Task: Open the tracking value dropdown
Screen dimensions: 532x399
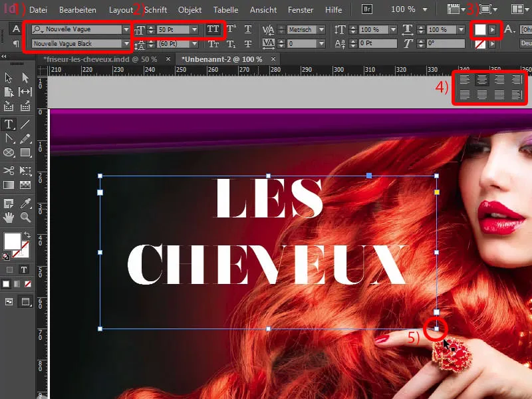Action: click(x=321, y=44)
